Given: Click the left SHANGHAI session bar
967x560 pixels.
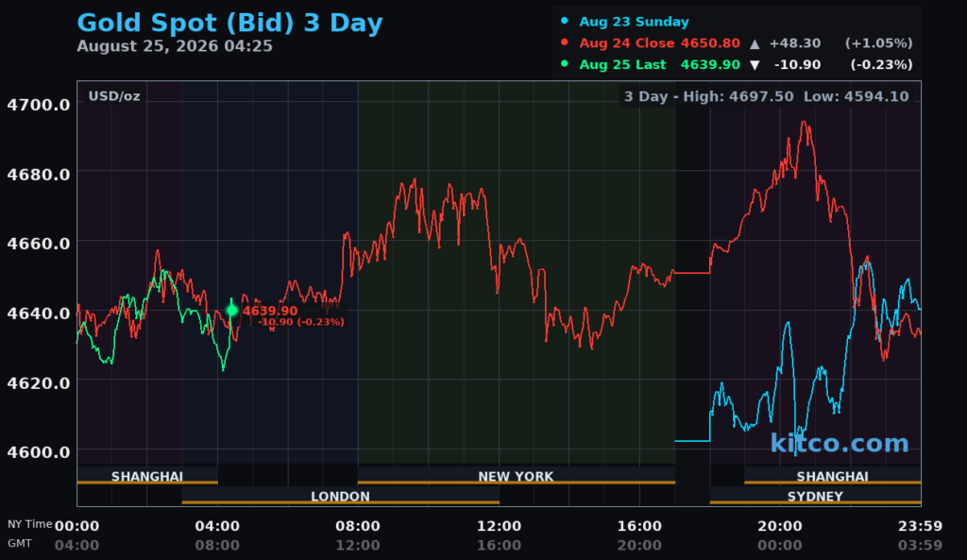Looking at the screenshot, I should coord(147,476).
